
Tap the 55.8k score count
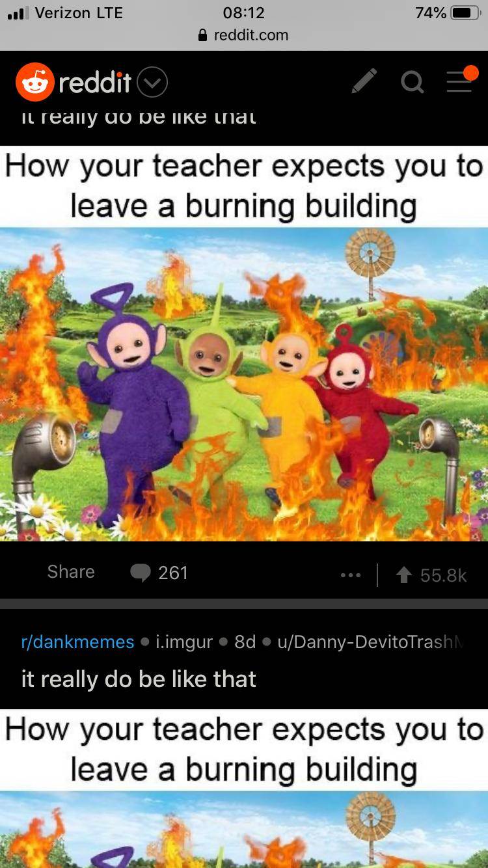(444, 575)
